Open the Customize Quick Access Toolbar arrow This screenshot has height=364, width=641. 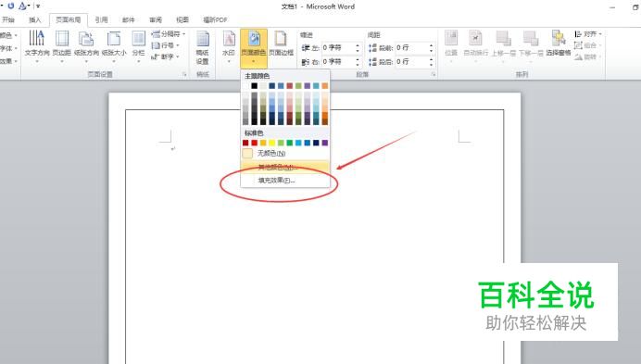coord(38,6)
